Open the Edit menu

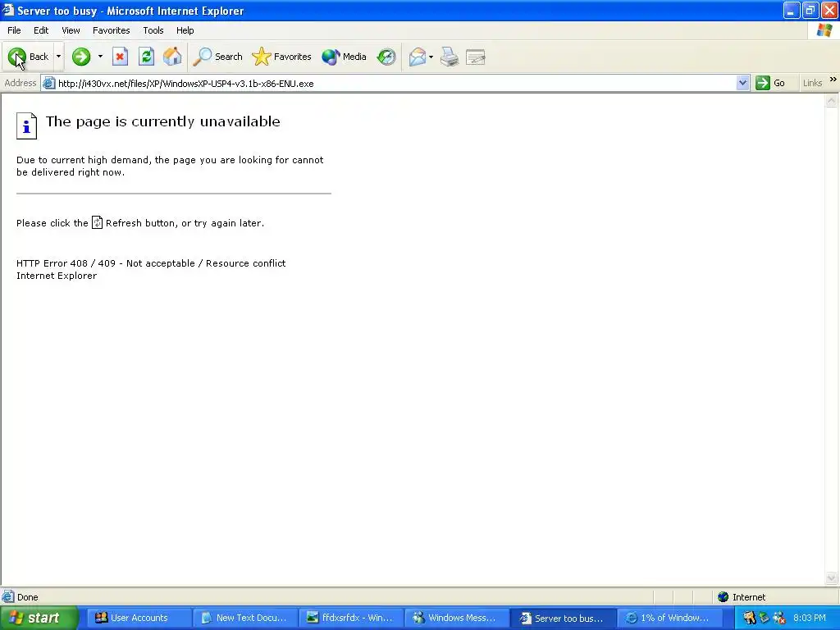41,30
